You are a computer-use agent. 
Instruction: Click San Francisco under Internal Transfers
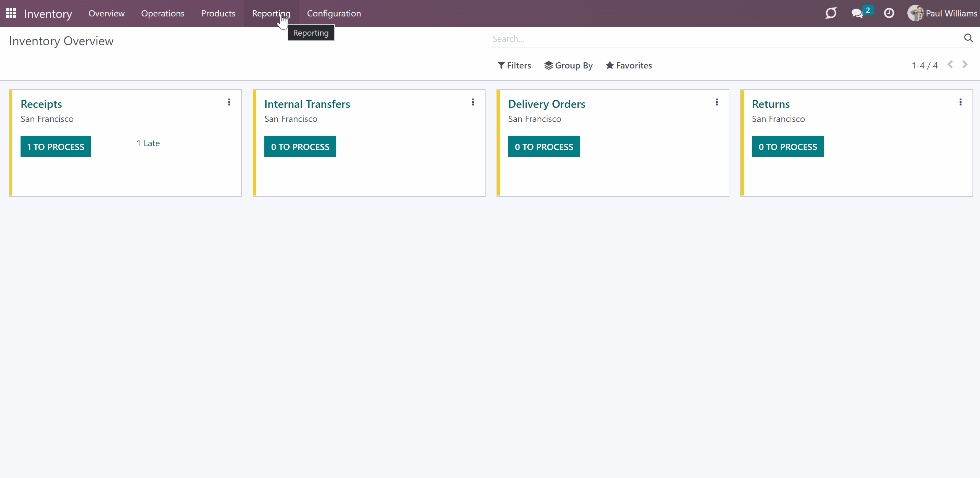[291, 119]
